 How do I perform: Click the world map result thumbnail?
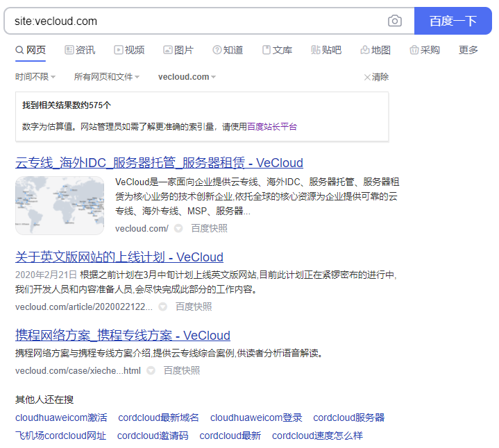(x=60, y=205)
